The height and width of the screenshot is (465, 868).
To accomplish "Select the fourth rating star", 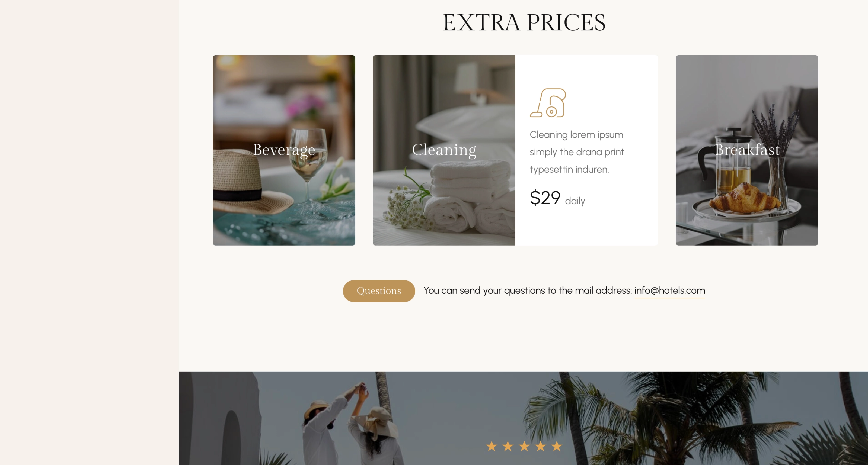I will [541, 446].
